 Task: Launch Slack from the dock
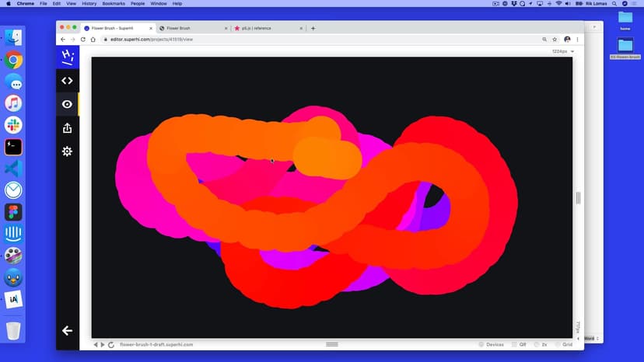pos(13,125)
